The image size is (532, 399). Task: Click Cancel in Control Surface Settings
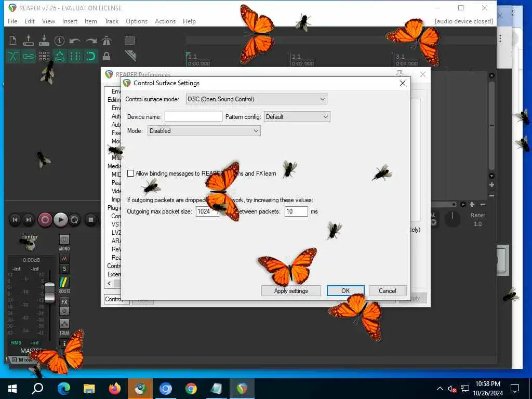coord(388,291)
